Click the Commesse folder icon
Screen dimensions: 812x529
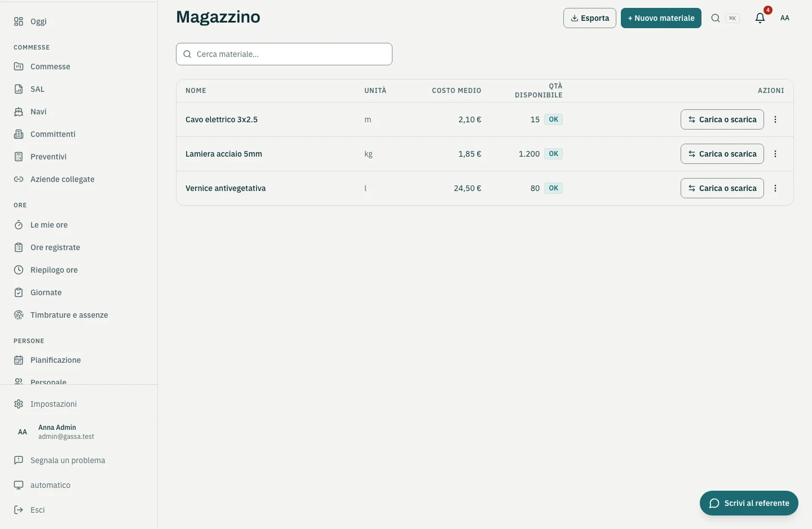coord(19,66)
